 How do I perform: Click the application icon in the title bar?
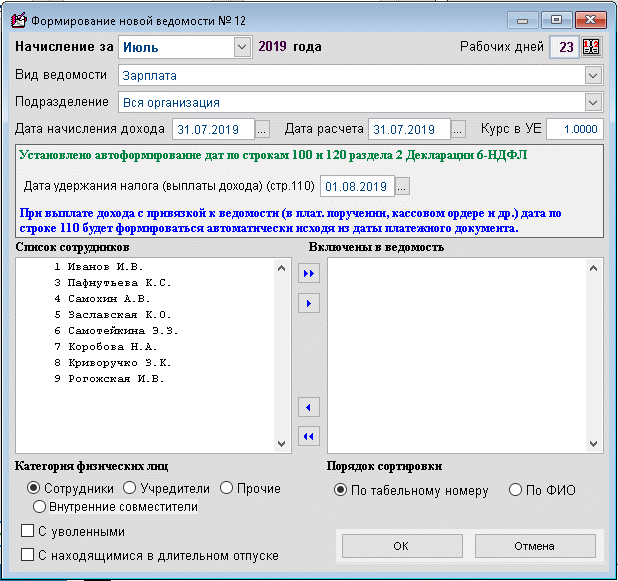[19, 20]
